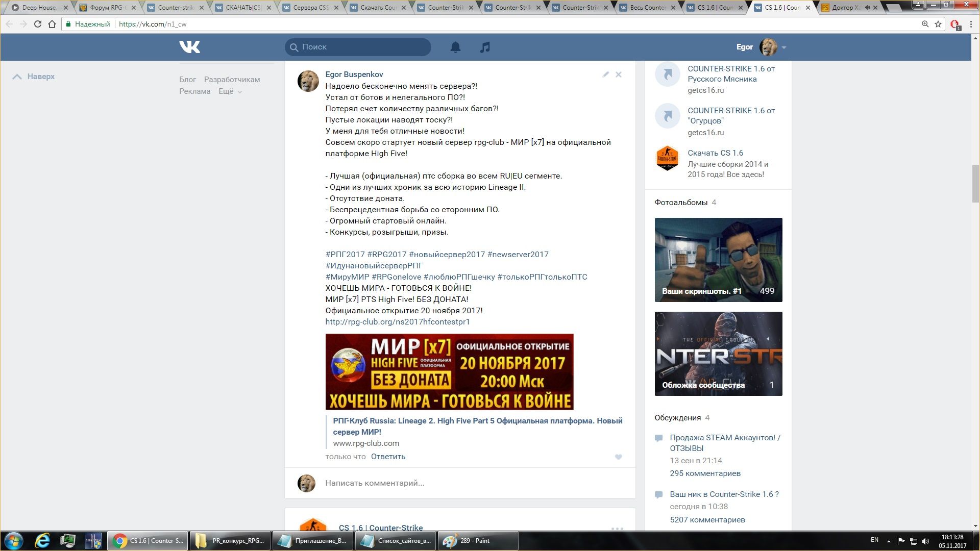Screen dimensions: 980x551
Task: Click the EN language indicator
Action: 874,540
